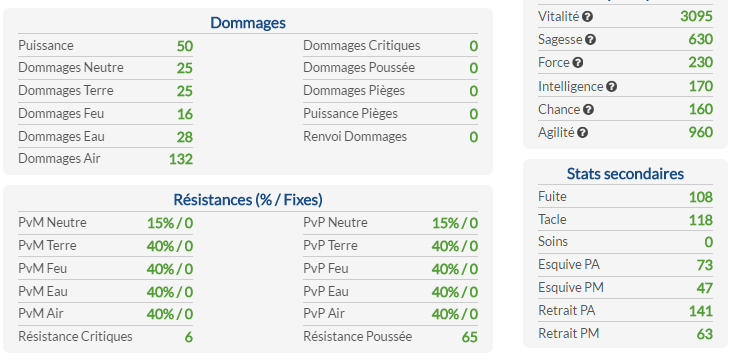Select the PvP Air resistance value
This screenshot has height=364, width=737.
pyautogui.click(x=455, y=314)
